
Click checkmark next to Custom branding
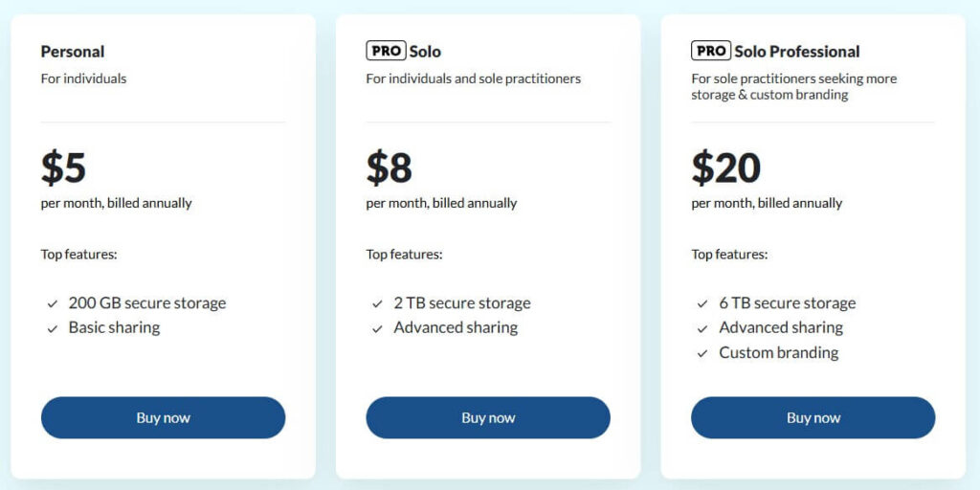tap(703, 354)
